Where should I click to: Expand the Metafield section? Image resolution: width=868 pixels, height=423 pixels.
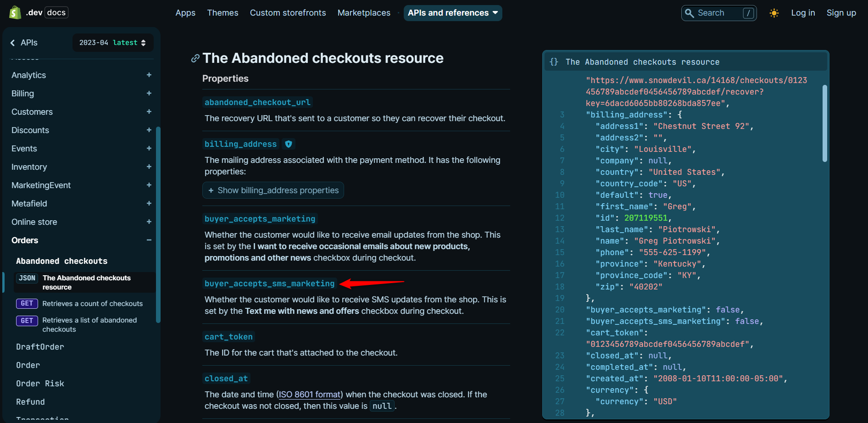click(149, 203)
